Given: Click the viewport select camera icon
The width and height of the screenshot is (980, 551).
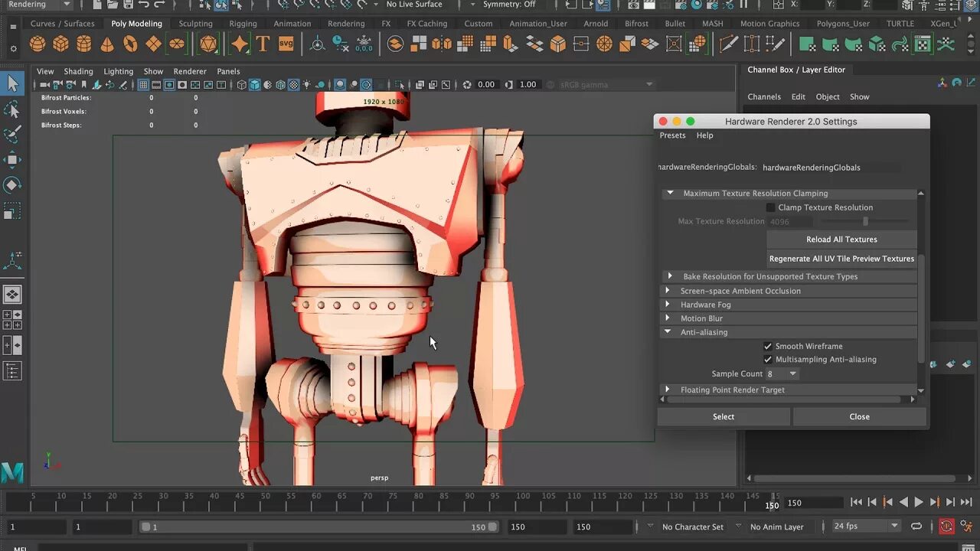Looking at the screenshot, I should (44, 85).
